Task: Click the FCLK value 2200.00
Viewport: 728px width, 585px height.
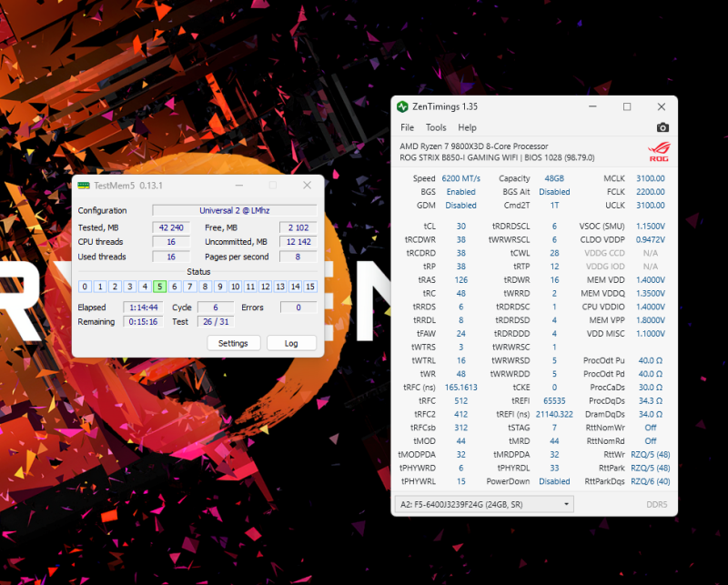Action: pyautogui.click(x=651, y=192)
